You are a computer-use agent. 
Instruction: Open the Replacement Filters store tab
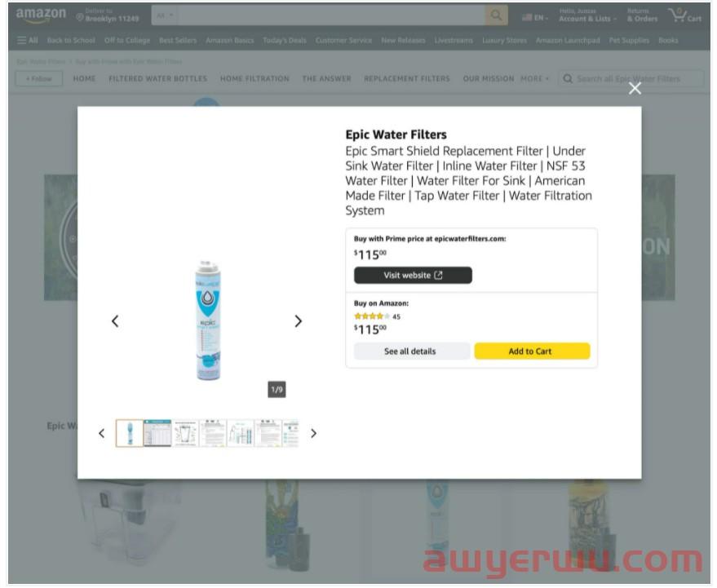click(407, 78)
